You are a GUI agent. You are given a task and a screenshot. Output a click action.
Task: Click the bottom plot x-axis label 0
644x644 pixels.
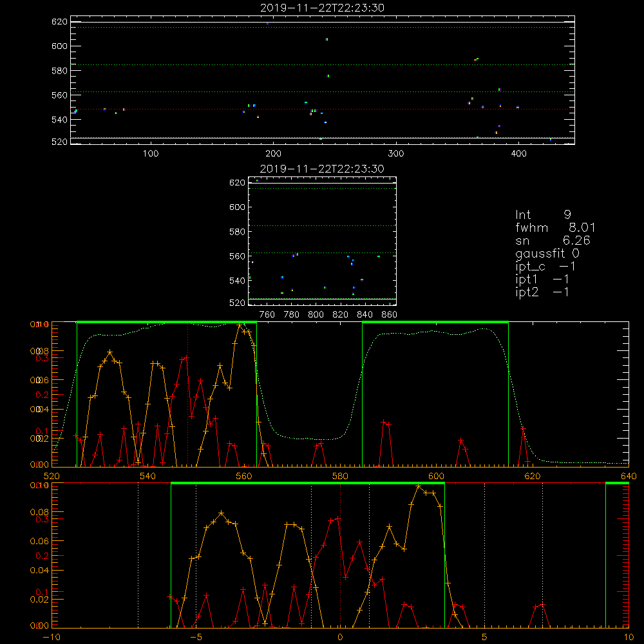point(340,637)
